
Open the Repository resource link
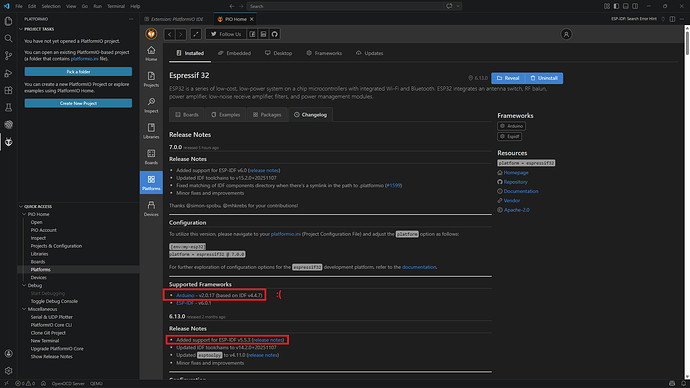click(515, 182)
